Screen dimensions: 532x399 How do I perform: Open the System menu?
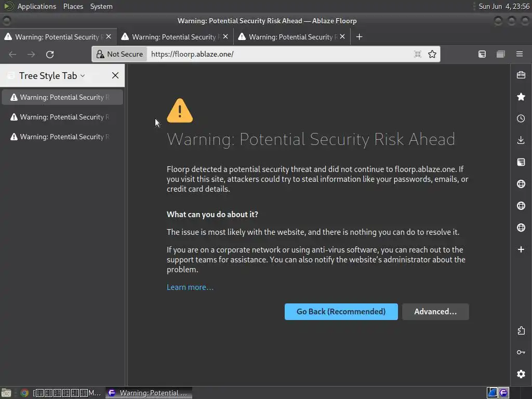(101, 6)
